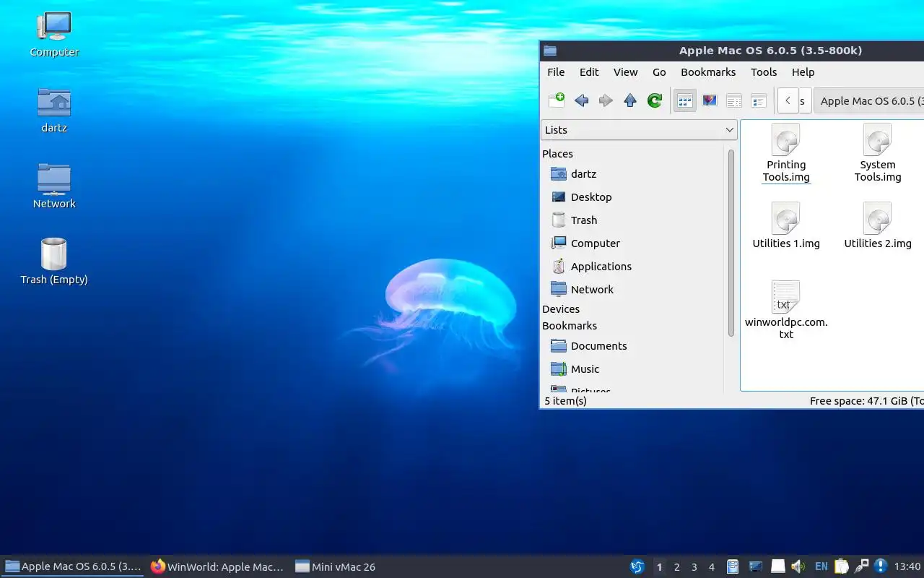Viewport: 924px width, 578px height.
Task: Launch file manager from panel drawer icon
Action: (x=733, y=567)
